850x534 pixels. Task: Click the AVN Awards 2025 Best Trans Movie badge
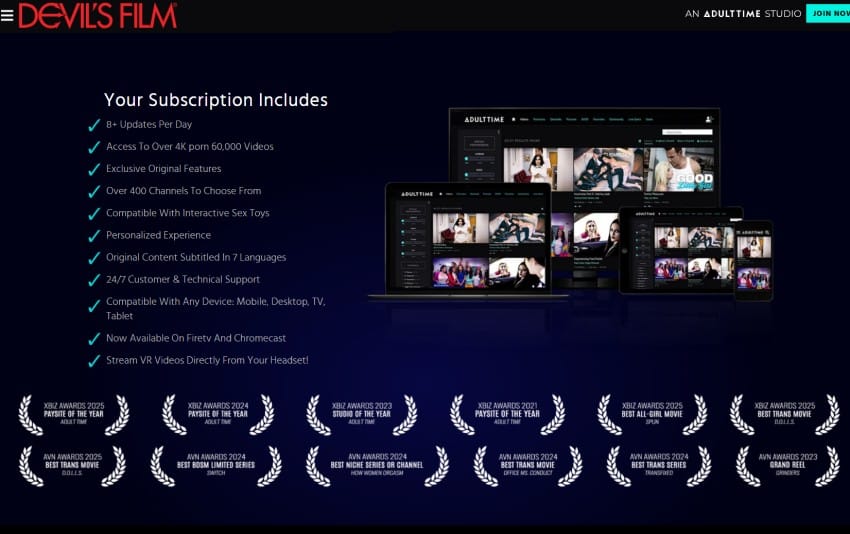tap(72, 466)
